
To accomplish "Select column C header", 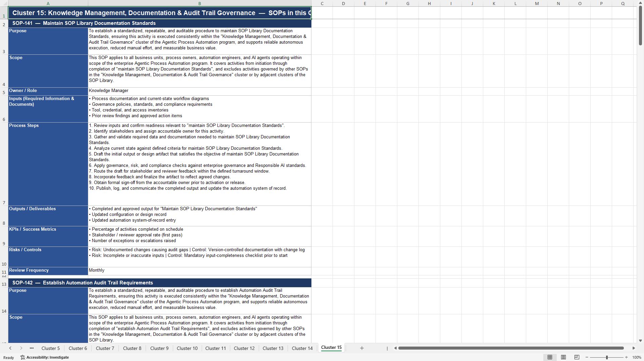I will tap(322, 3).
